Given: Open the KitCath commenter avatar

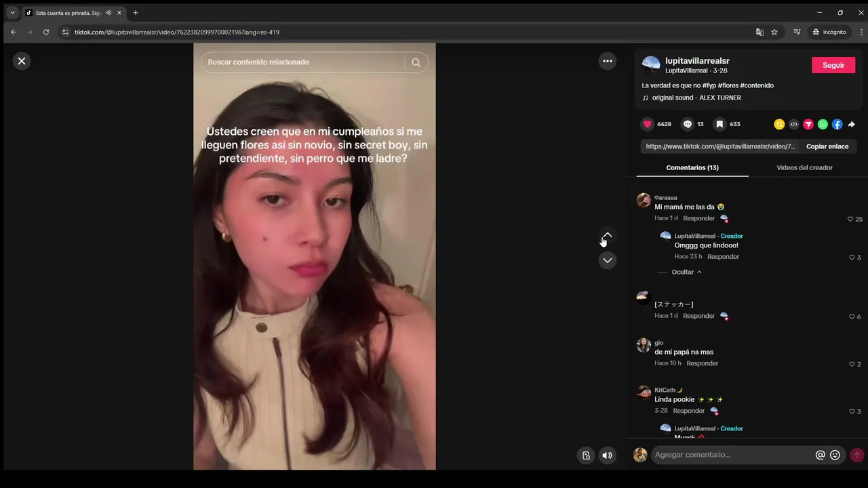Looking at the screenshot, I should (644, 392).
